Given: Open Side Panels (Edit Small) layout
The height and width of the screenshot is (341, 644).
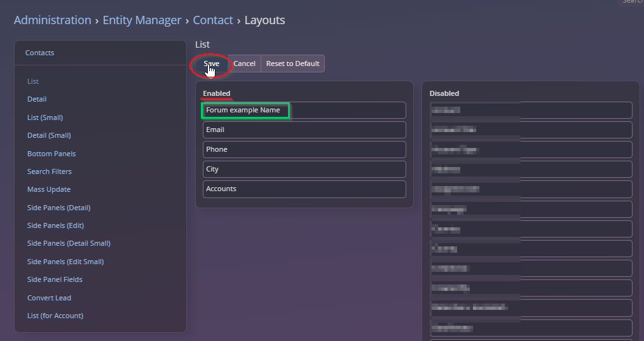Looking at the screenshot, I should pyautogui.click(x=65, y=262).
